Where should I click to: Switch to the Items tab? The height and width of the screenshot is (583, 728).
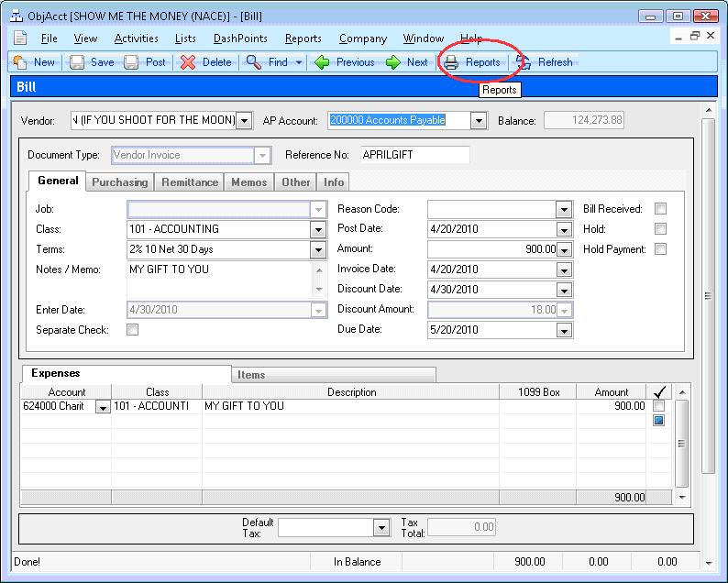(x=250, y=374)
